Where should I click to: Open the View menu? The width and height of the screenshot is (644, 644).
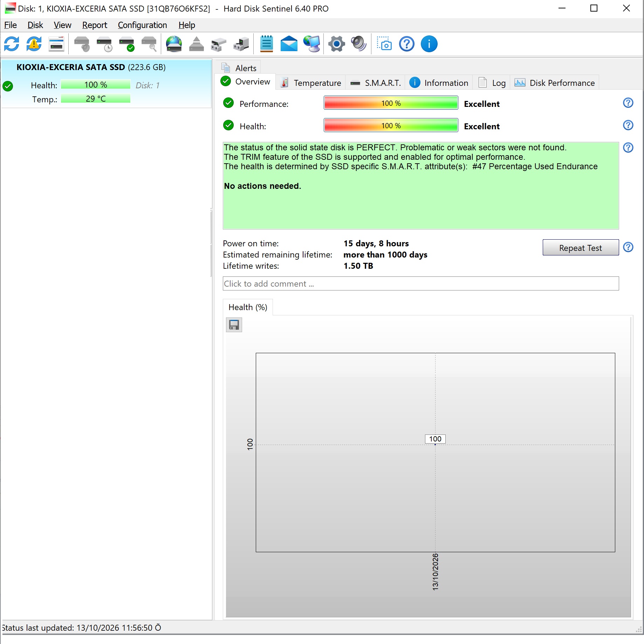(x=62, y=25)
